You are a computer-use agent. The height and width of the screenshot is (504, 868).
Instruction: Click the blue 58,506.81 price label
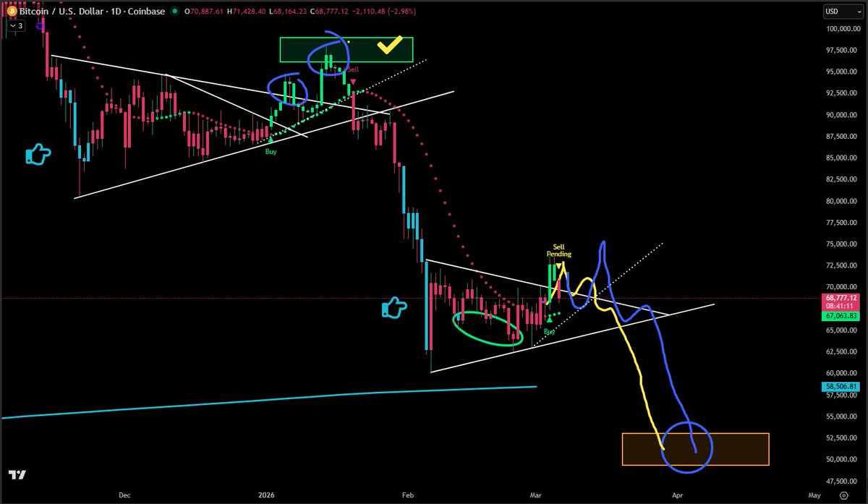pyautogui.click(x=841, y=386)
